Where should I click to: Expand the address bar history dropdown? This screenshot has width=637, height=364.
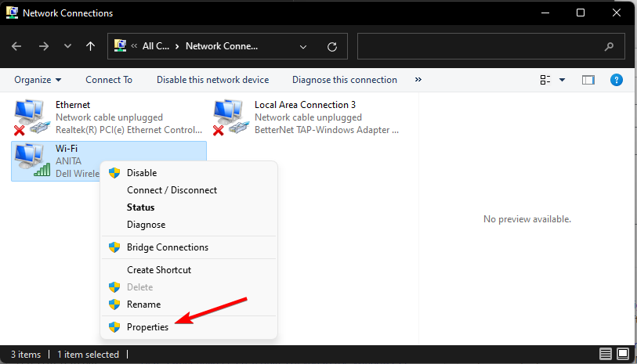click(304, 46)
